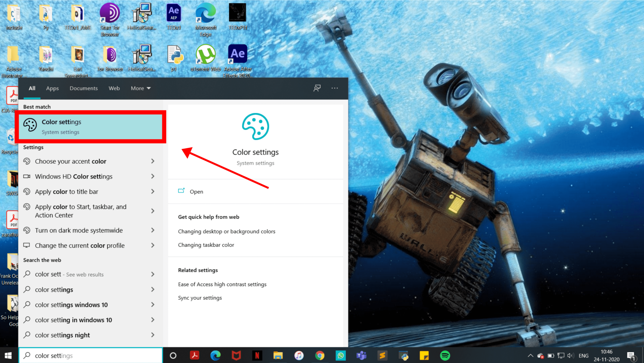Screen dimensions: 644x363
Task: Open the search options three-dot menu
Action: coord(335,88)
